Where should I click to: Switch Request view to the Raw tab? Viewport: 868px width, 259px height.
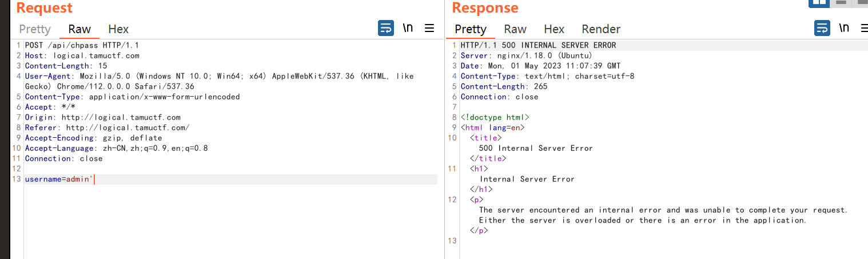tap(79, 29)
